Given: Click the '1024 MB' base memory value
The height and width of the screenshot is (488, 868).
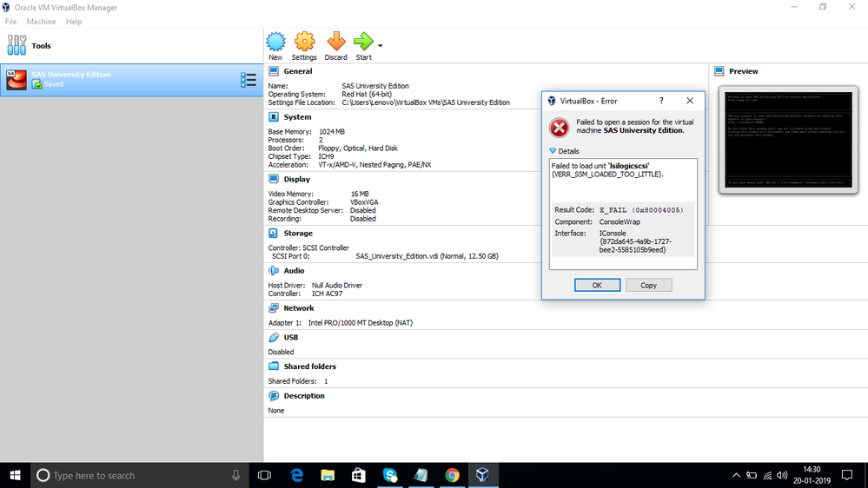Looking at the screenshot, I should (x=332, y=132).
